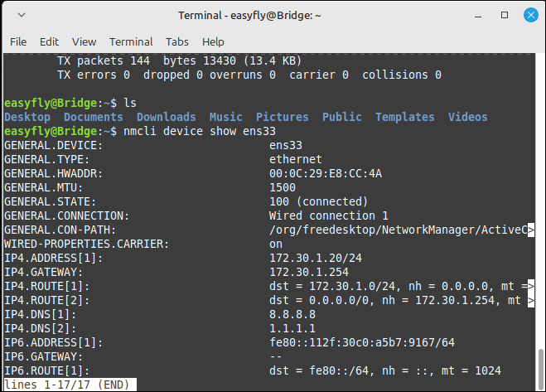Click the Templates directory name
Screen dimensions: 546x392
click(x=404, y=117)
